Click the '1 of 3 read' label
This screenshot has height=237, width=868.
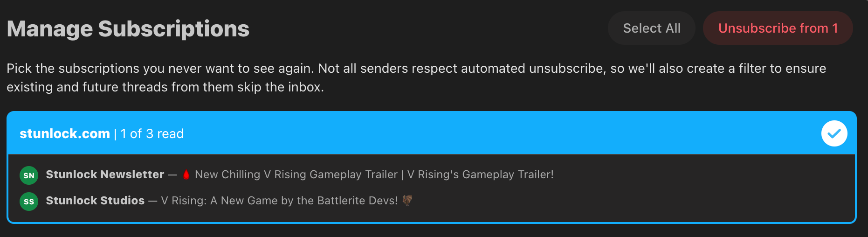point(152,134)
